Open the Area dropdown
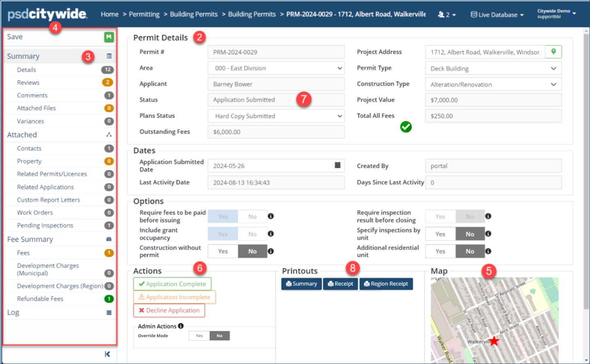Image resolution: width=590 pixels, height=364 pixels. [x=276, y=68]
